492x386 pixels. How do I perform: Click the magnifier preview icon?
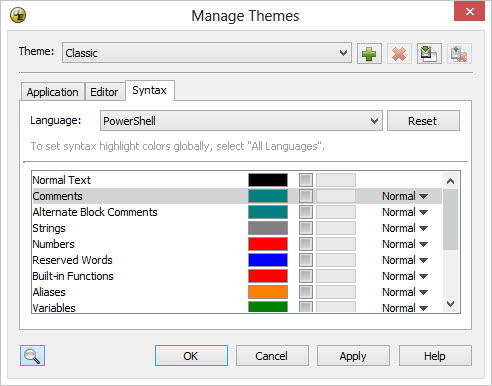coord(32,356)
